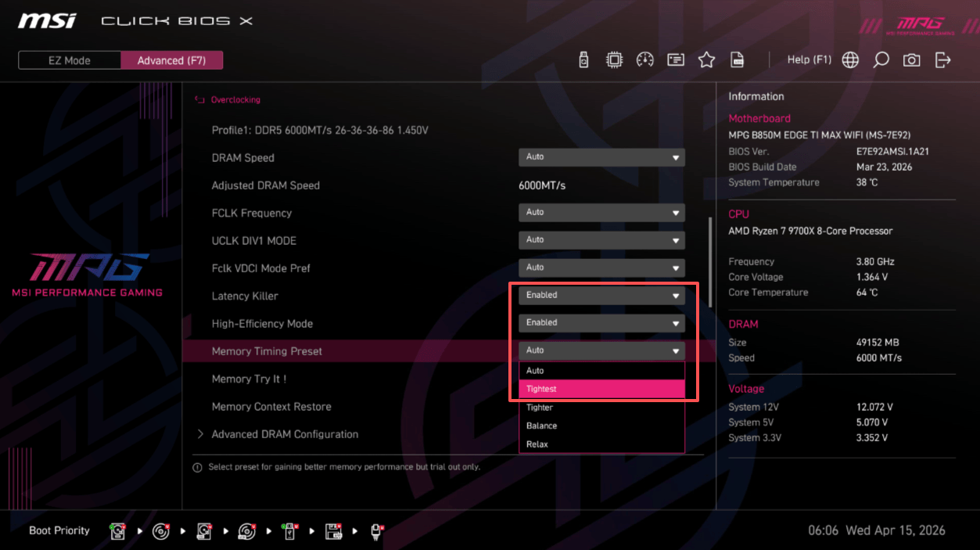The image size is (980, 550).
Task: Expand Advanced DRAM Configuration
Action: point(285,434)
